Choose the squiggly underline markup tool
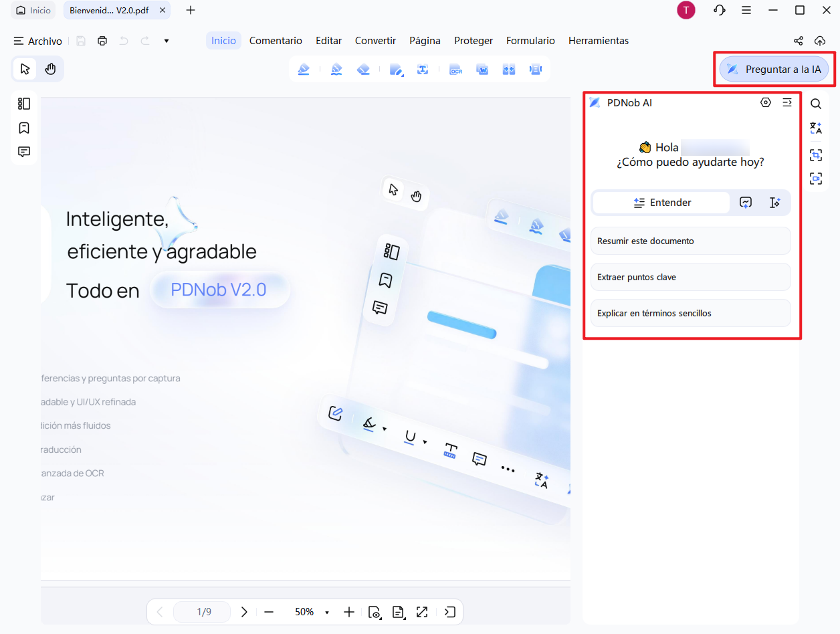Image resolution: width=840 pixels, height=634 pixels. coord(336,69)
